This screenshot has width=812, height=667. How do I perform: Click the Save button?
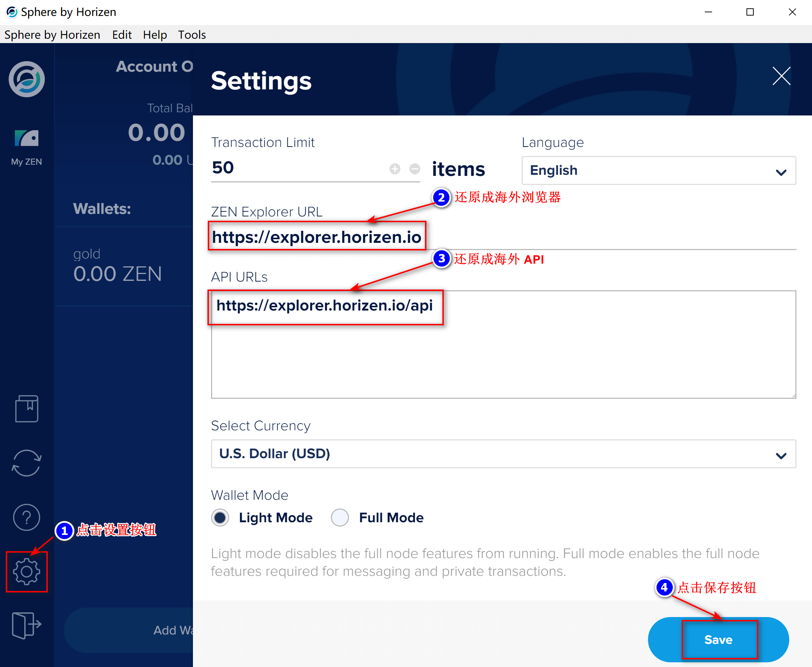pos(718,639)
